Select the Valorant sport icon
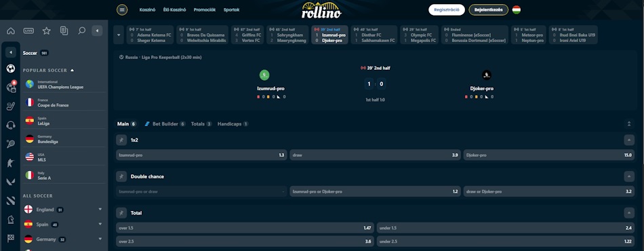The width and height of the screenshot is (644, 251). [x=11, y=182]
